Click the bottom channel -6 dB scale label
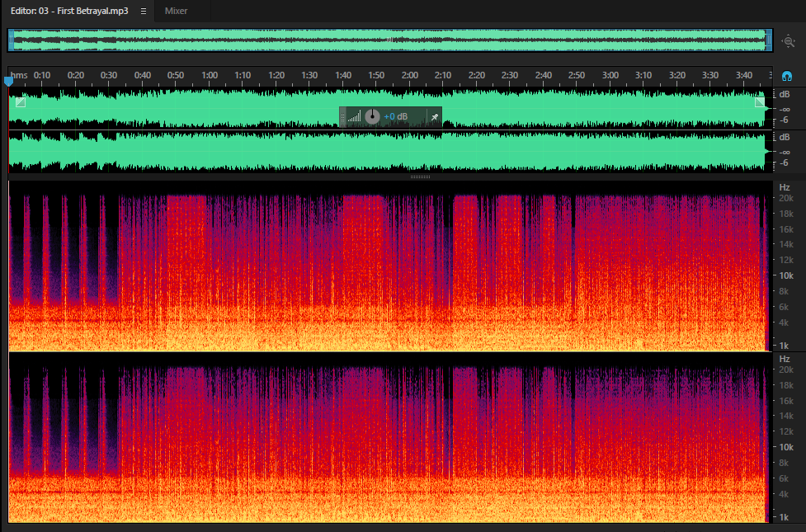The image size is (806, 532). [x=784, y=163]
